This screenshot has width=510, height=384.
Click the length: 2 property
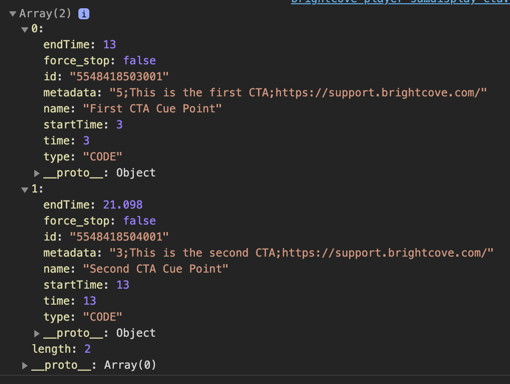[61, 349]
